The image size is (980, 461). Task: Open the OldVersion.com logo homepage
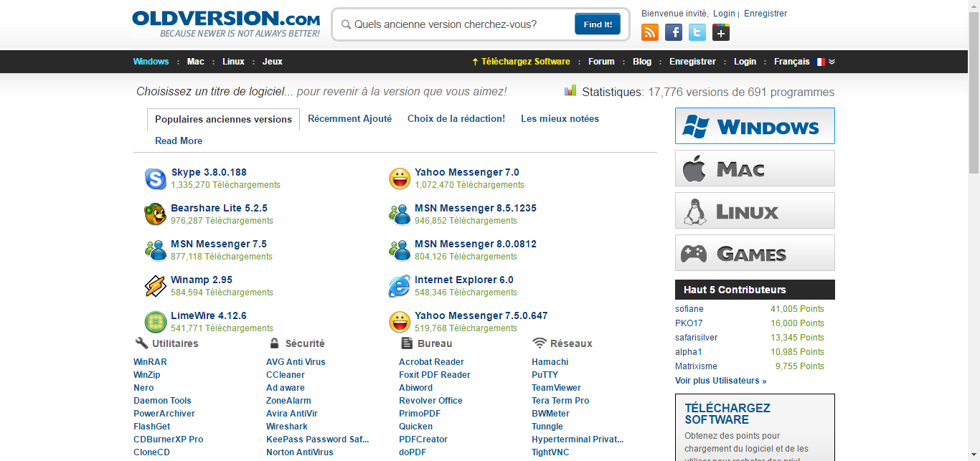[226, 23]
